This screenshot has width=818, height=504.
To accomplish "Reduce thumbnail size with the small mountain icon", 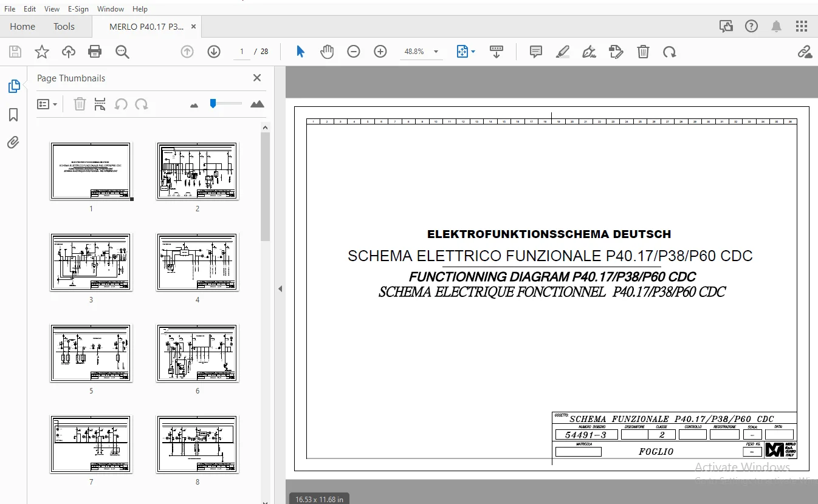I will 194,105.
